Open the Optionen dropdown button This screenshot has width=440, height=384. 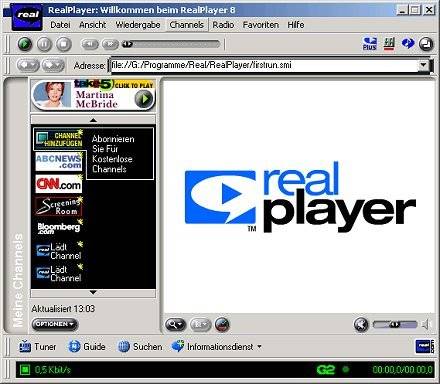(x=55, y=324)
